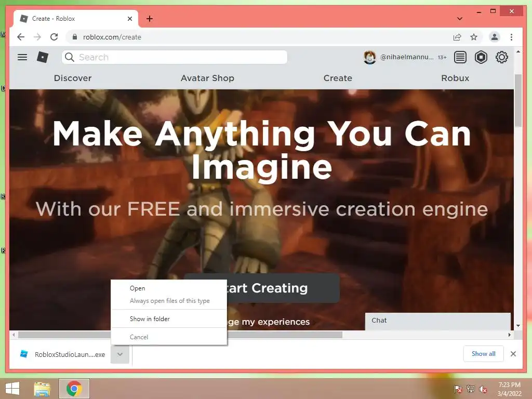This screenshot has height=399, width=532.
Task: Click the @nihaelmannu username
Action: point(407,57)
